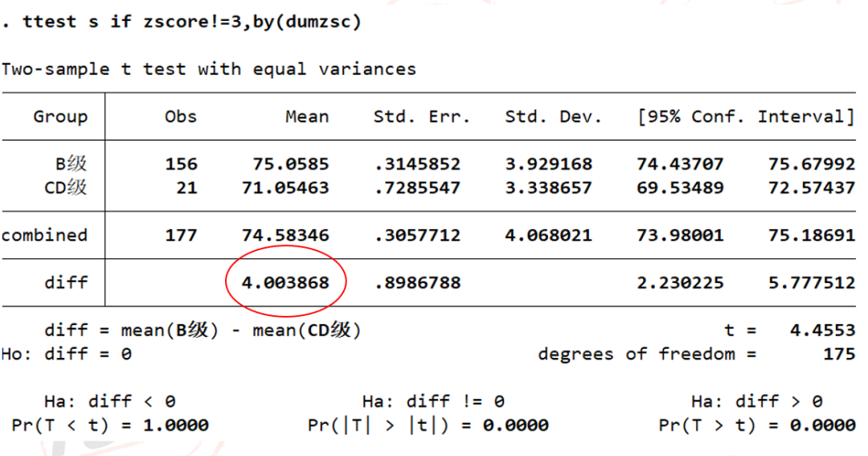Click the combined row label

point(44,236)
